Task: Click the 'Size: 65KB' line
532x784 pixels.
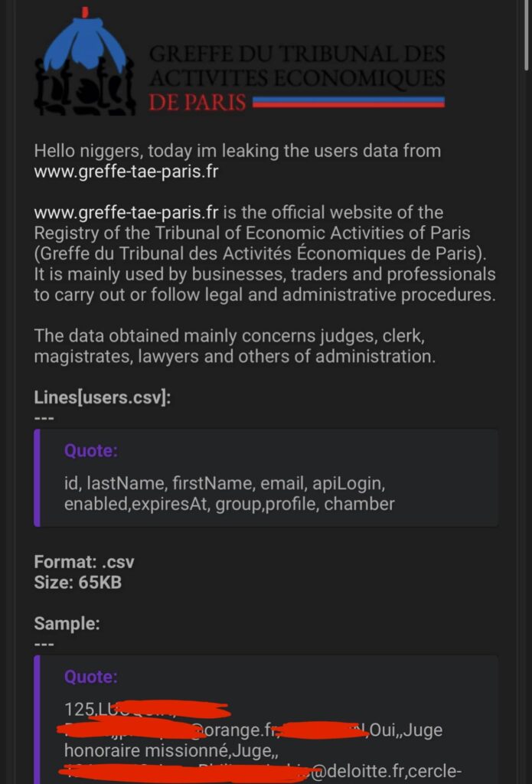Action: pos(77,583)
